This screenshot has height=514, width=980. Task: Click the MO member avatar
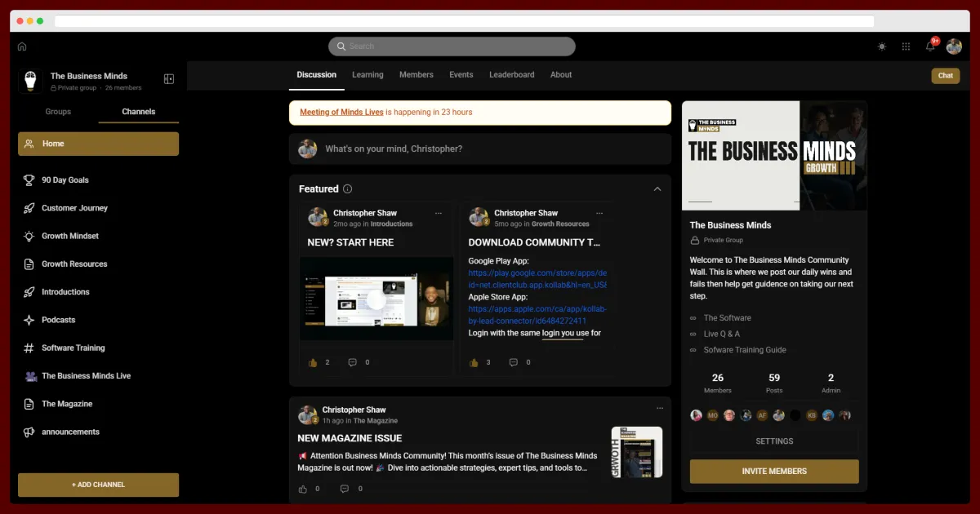713,415
